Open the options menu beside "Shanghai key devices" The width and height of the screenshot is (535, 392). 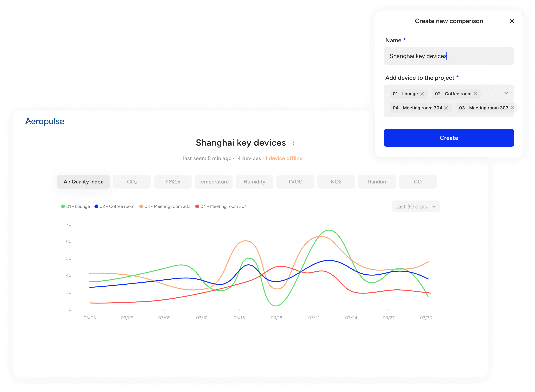[x=294, y=143]
